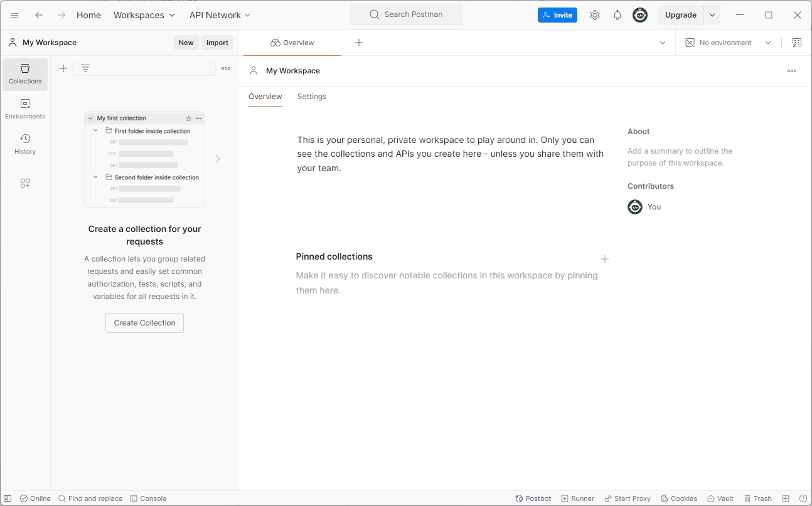Minimize the Postman window
This screenshot has height=506, width=812.
pyautogui.click(x=740, y=15)
